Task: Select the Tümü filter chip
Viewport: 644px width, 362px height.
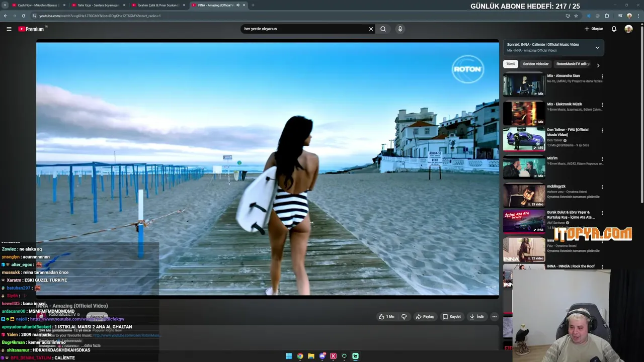Action: (511, 64)
